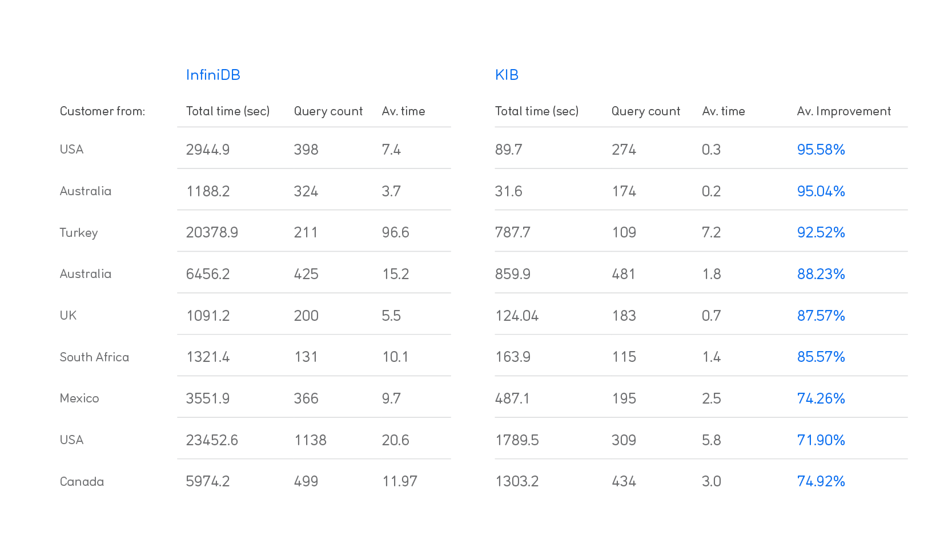This screenshot has width=952, height=560.
Task: Click the KIB average time 7.2 cell
Action: click(711, 232)
